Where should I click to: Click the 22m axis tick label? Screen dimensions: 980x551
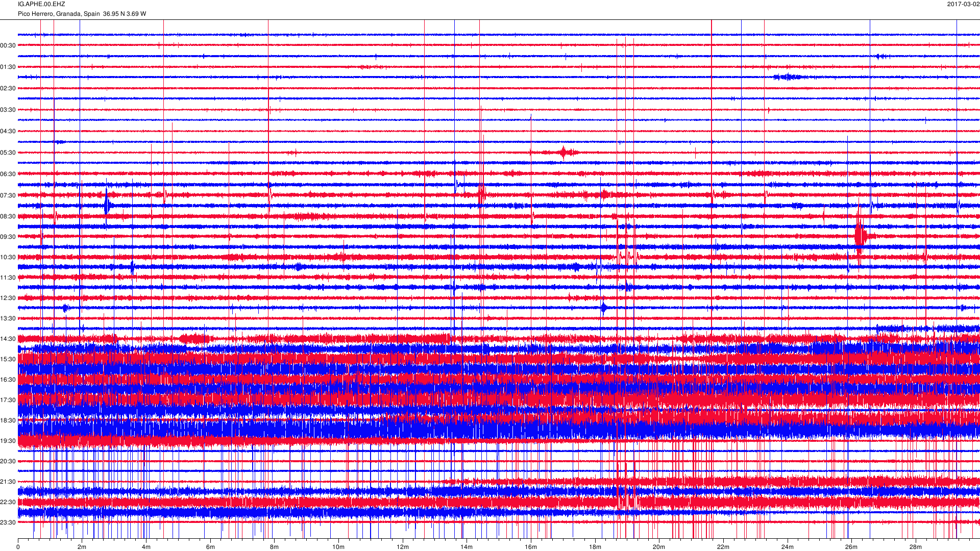pos(723,547)
